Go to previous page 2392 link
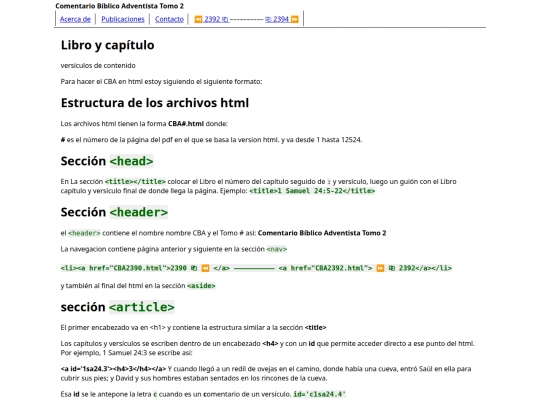This screenshot has height=405, width=540. point(211,19)
